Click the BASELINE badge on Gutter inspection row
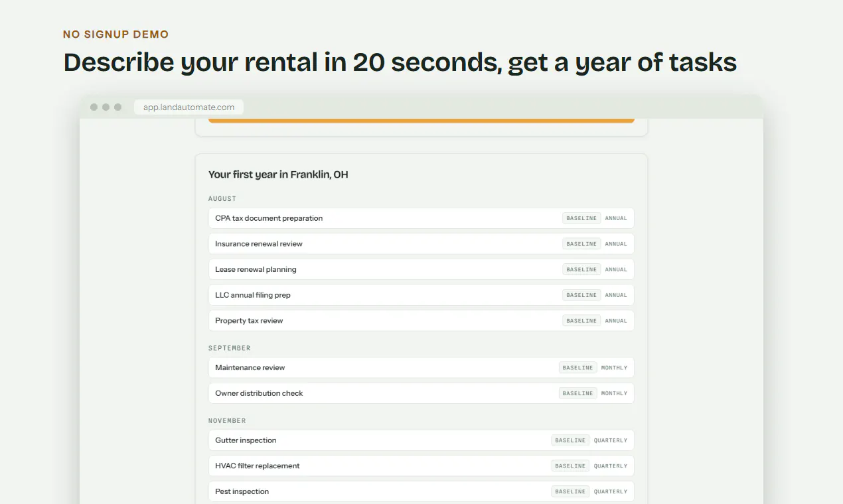Viewport: 843px width, 504px height. coord(570,440)
